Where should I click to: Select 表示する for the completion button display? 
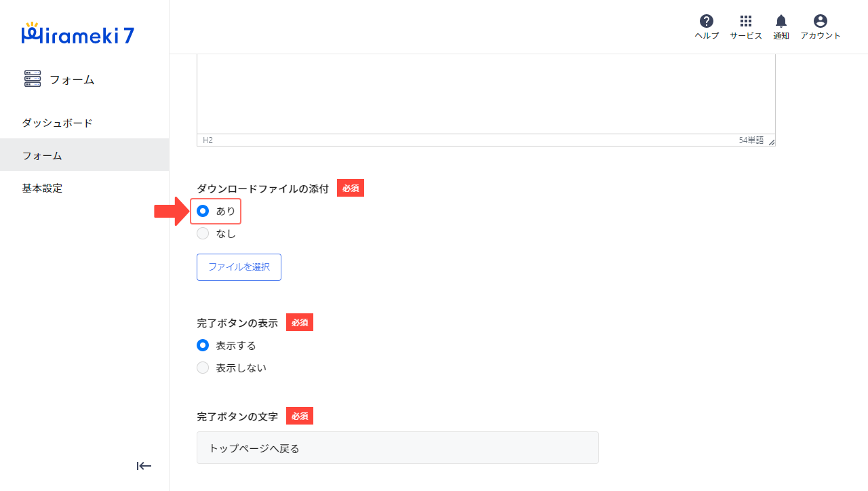pos(203,345)
